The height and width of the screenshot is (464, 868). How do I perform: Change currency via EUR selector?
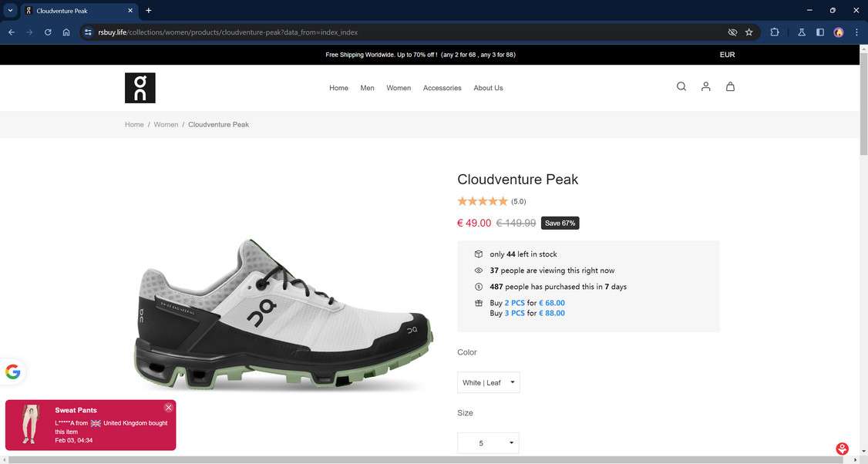(x=727, y=55)
